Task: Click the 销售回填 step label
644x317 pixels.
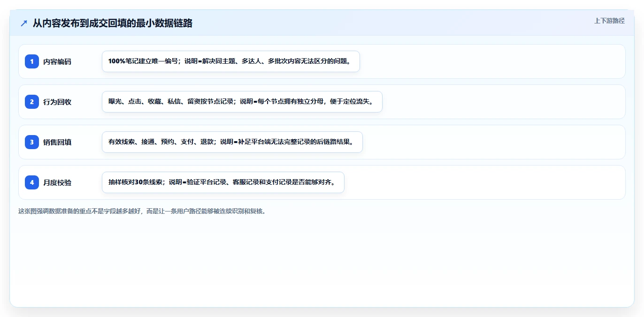Action: (x=57, y=142)
